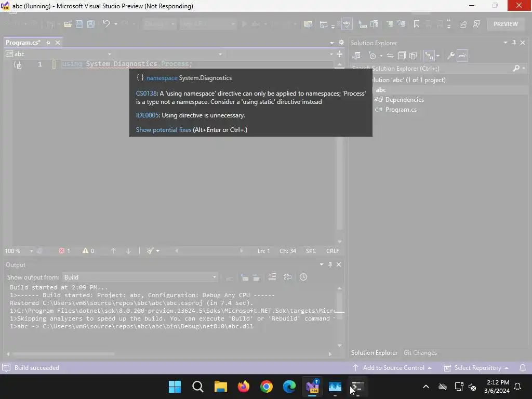The image size is (532, 399).
Task: Open the Show output from Build combo box
Action: 140,277
